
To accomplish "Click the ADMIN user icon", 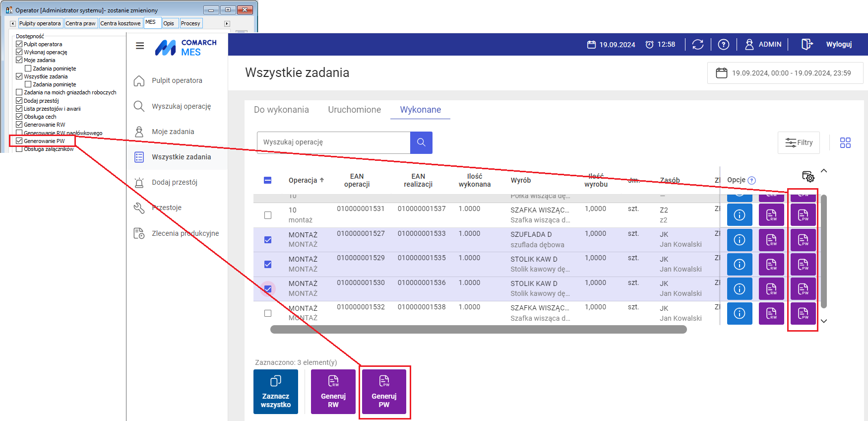I will 749,44.
